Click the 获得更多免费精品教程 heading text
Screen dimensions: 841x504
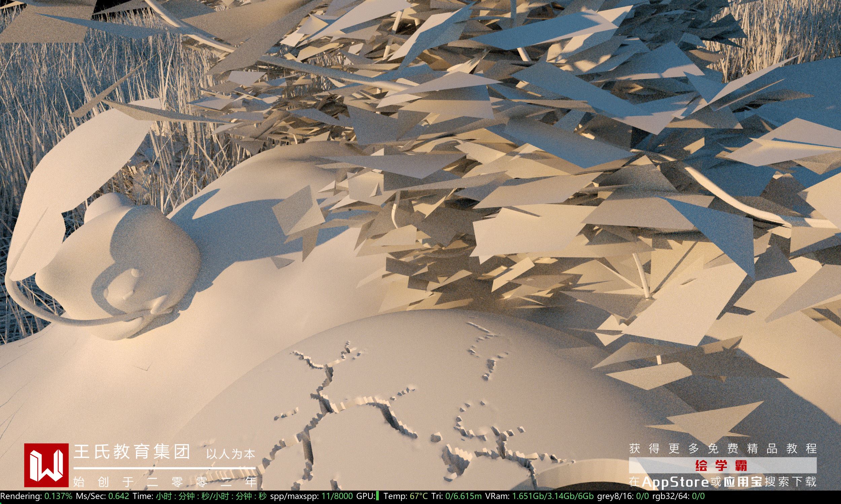(x=722, y=448)
